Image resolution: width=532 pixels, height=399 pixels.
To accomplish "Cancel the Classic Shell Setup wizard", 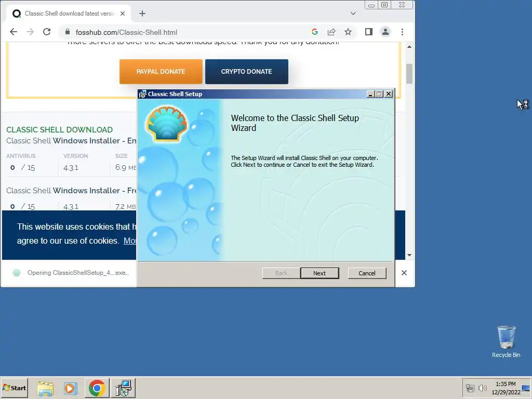I will pos(367,273).
